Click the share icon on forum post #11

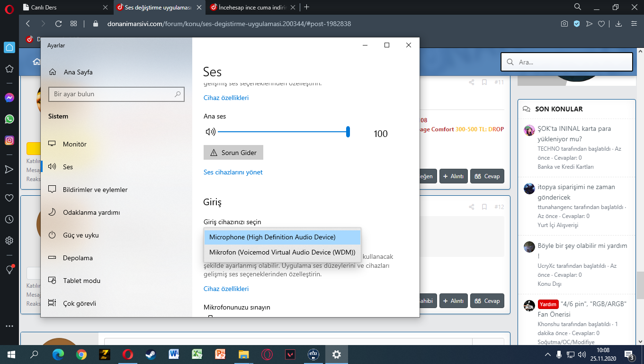(472, 82)
